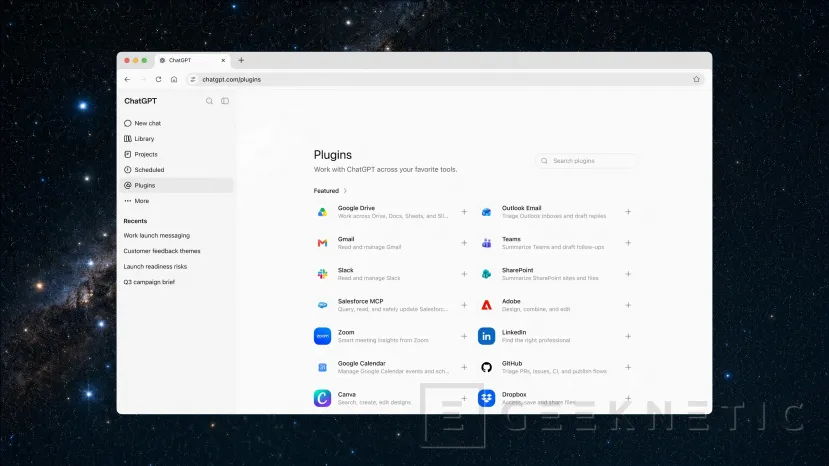Add the Google Calendar plugin
Viewport: 829px width, 466px height.
pos(464,367)
